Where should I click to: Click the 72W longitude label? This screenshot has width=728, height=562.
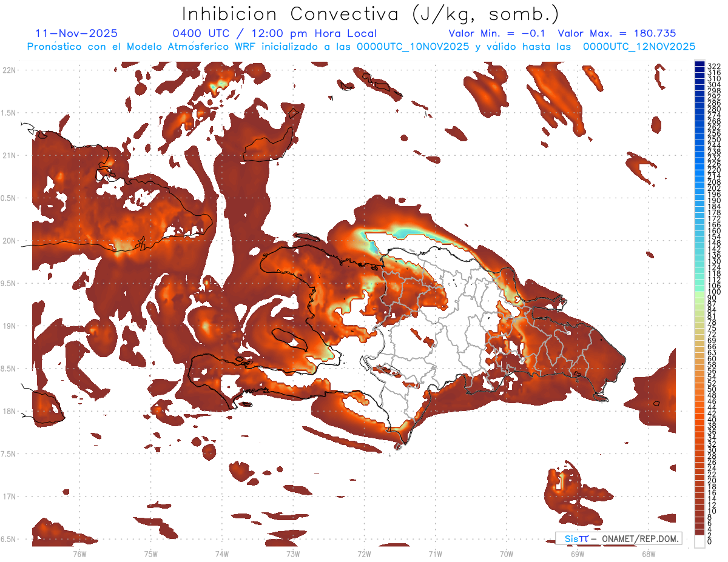pos(364,554)
